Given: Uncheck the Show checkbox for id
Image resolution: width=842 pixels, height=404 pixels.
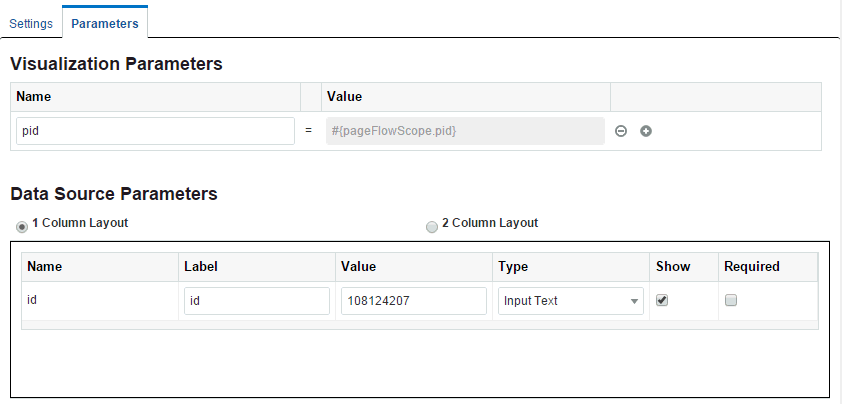Looking at the screenshot, I should click(662, 300).
